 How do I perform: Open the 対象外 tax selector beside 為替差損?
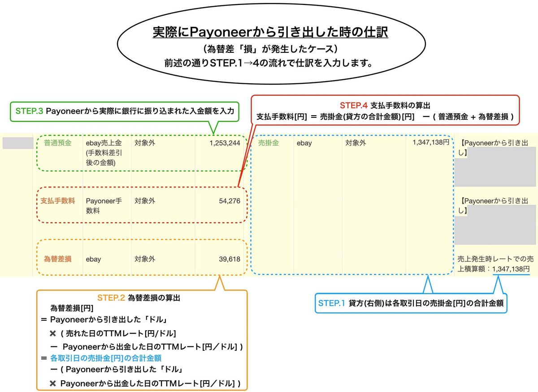(x=144, y=259)
